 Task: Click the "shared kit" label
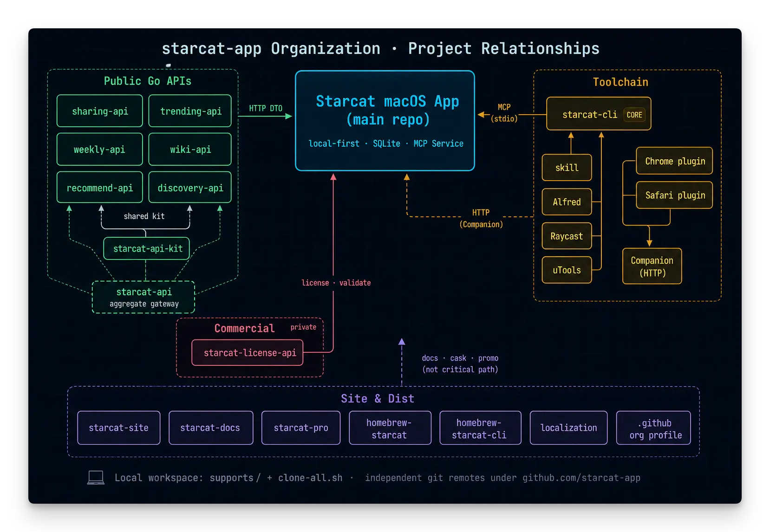click(144, 216)
